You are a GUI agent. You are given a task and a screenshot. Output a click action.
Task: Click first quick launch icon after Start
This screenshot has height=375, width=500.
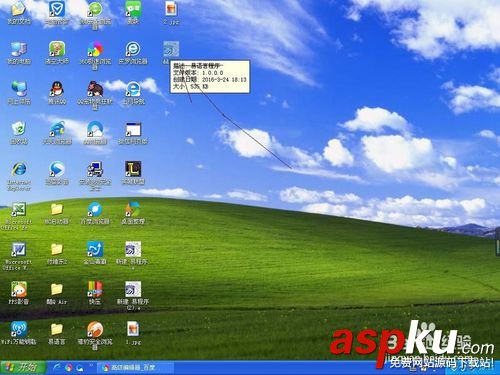tap(57, 368)
